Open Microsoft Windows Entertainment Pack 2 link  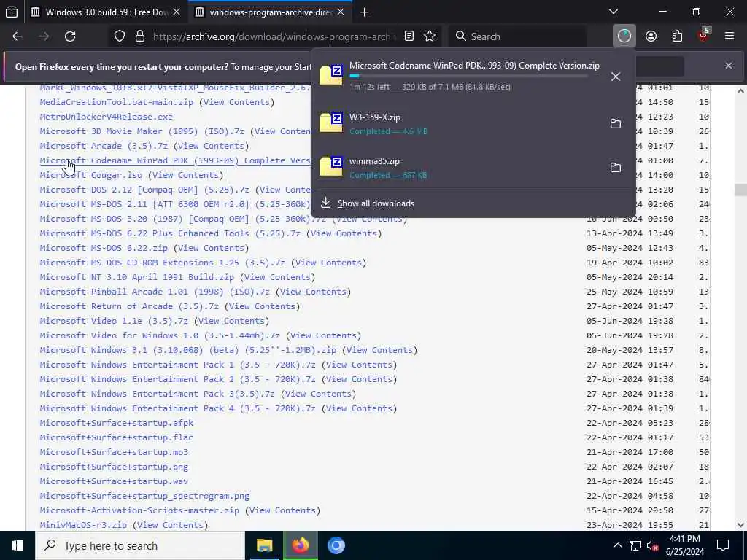[x=178, y=379]
